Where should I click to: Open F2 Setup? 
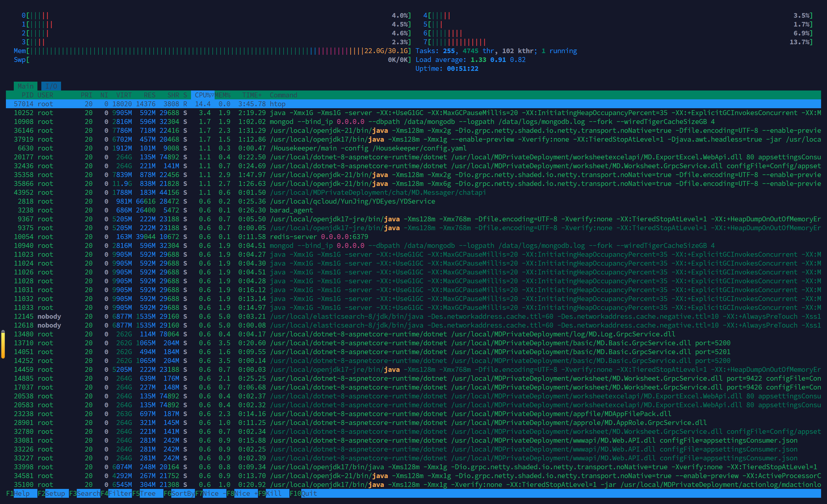(x=53, y=493)
